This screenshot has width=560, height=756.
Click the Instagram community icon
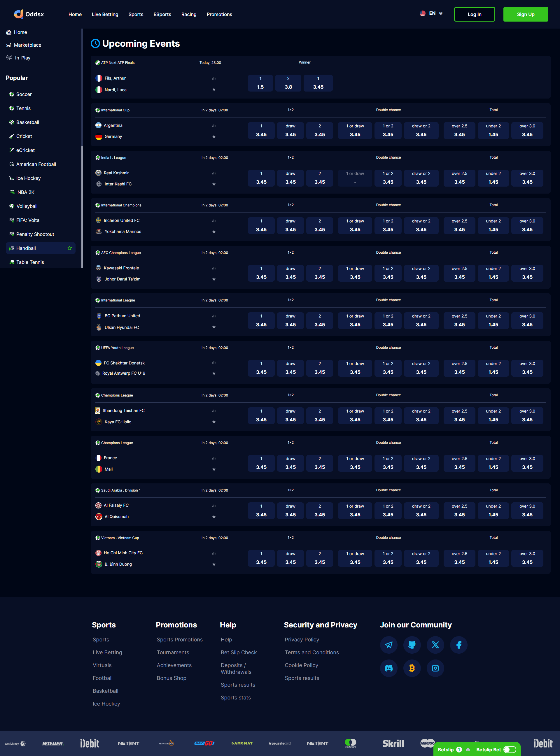[435, 668]
